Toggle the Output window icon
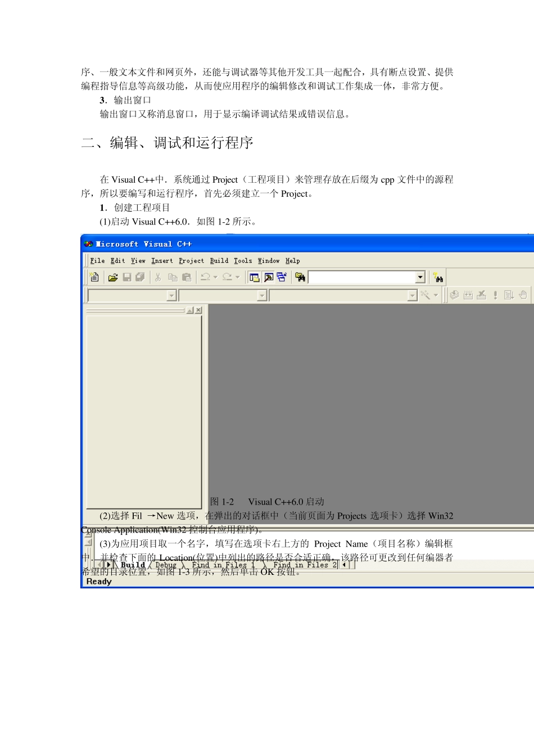534x756 pixels. [269, 277]
